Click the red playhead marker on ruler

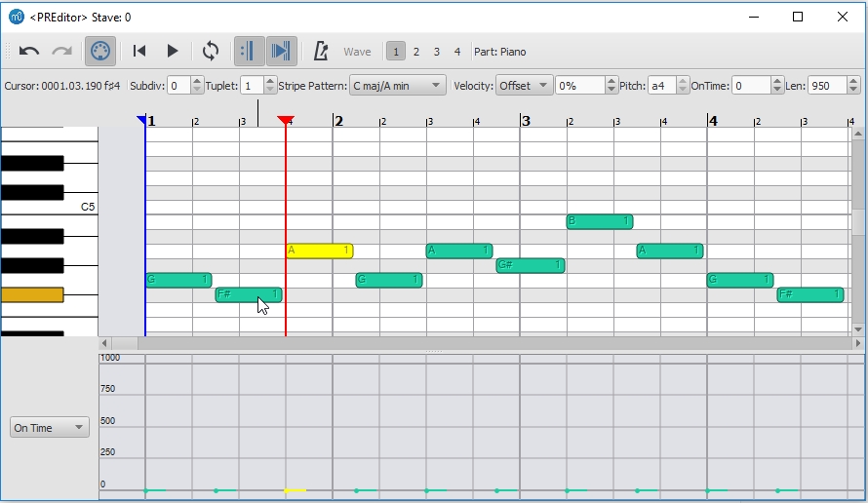click(x=286, y=120)
